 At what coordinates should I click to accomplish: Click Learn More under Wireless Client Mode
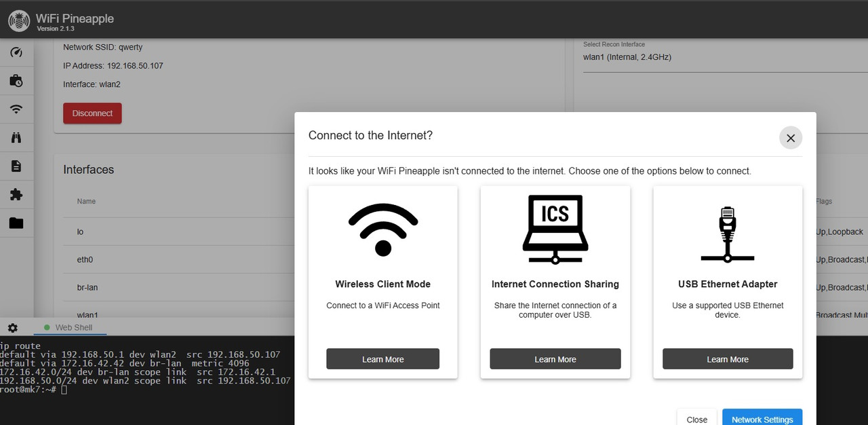pos(383,359)
